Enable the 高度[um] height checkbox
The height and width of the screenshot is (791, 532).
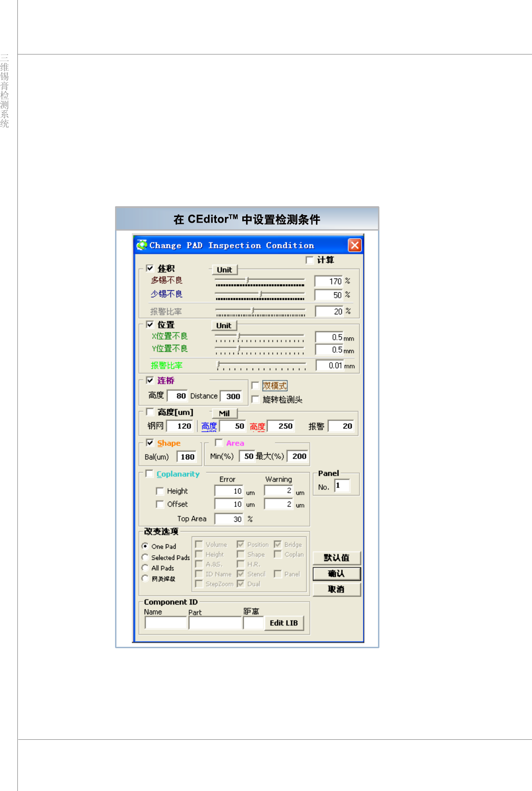click(x=150, y=412)
